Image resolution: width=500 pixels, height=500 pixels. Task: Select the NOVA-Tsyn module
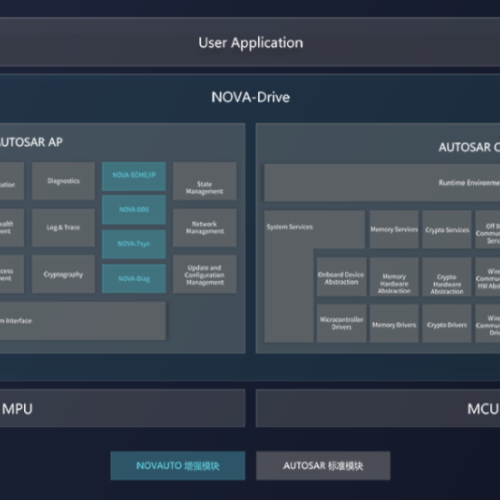(x=134, y=244)
